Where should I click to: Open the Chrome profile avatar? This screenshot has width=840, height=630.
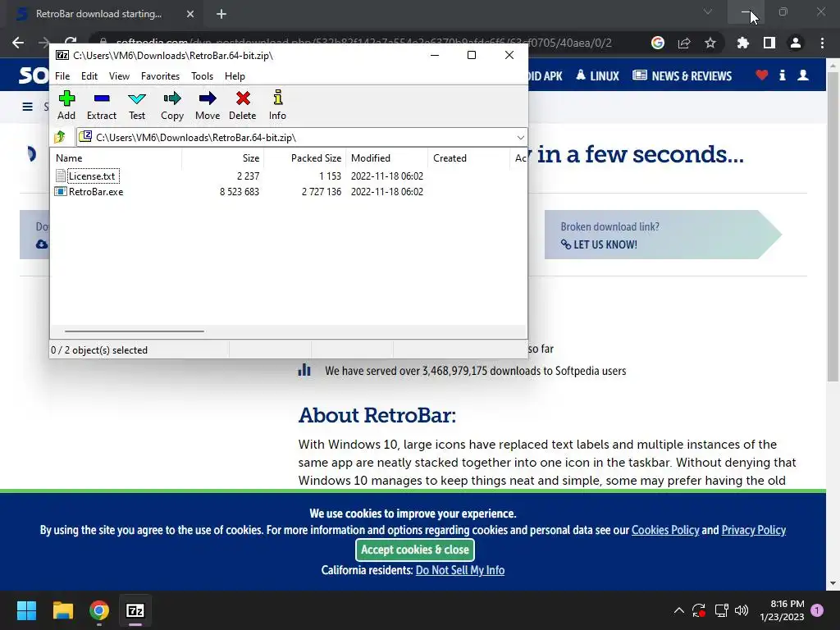pos(796,43)
